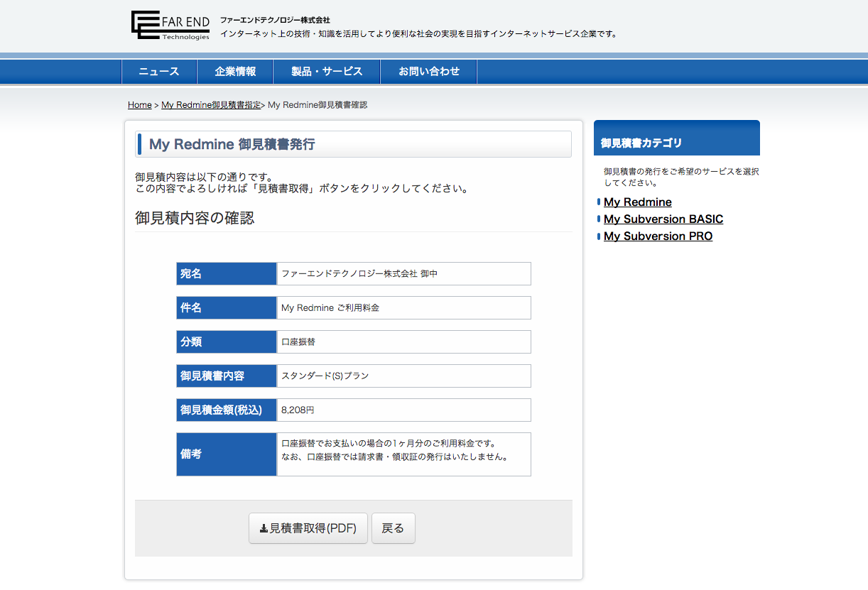Select 製品・サービス in the navigation bar

click(327, 72)
